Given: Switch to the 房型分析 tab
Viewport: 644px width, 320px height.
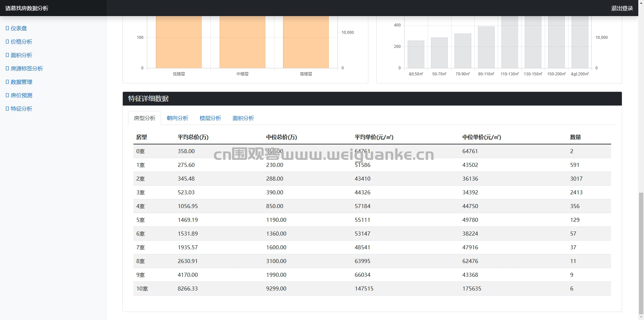Looking at the screenshot, I should point(145,118).
